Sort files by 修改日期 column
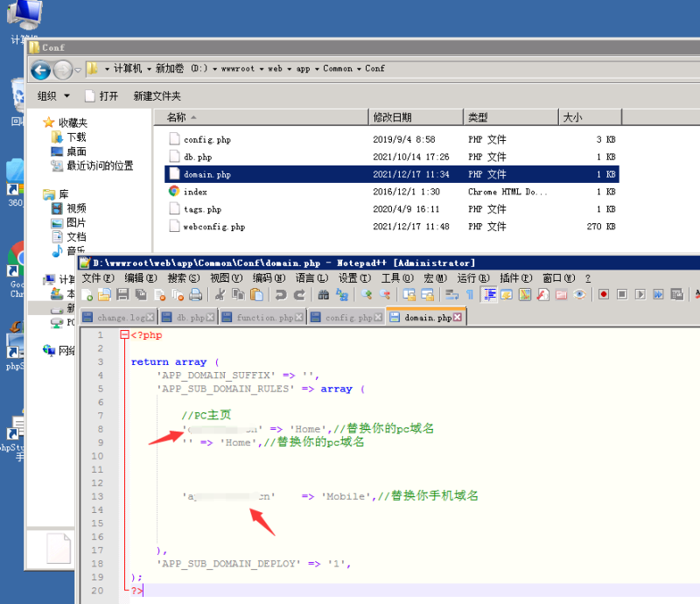Screen dimensions: 700x604 coord(416,117)
